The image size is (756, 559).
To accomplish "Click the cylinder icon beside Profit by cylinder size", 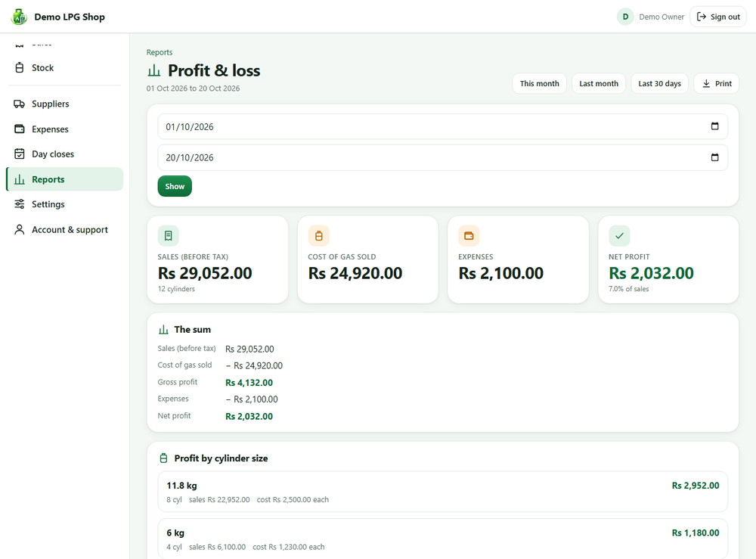I will pyautogui.click(x=163, y=458).
